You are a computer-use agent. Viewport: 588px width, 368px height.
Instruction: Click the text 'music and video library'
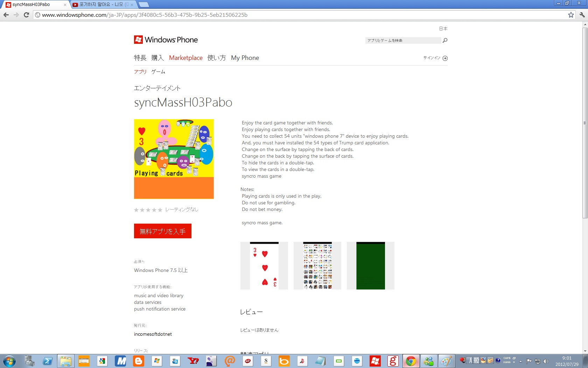tap(159, 295)
